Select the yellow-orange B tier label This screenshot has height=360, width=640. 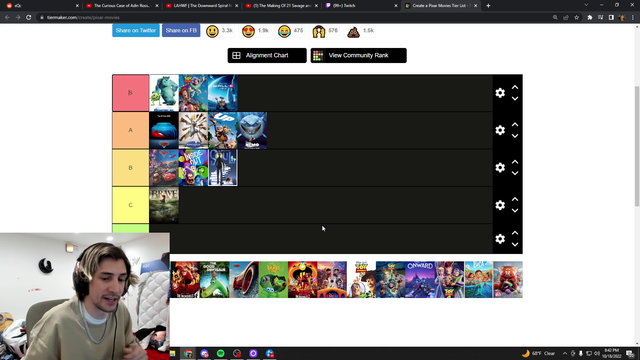click(131, 168)
